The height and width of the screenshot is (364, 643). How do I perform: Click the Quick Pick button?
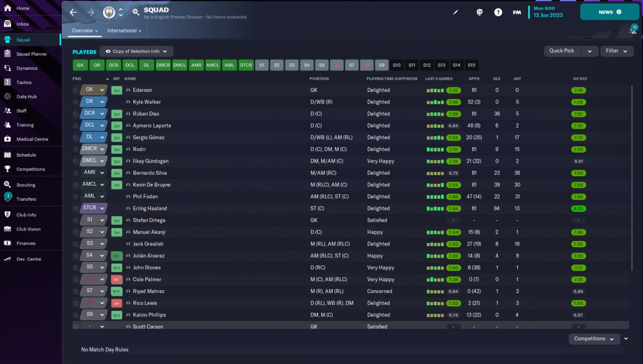562,51
